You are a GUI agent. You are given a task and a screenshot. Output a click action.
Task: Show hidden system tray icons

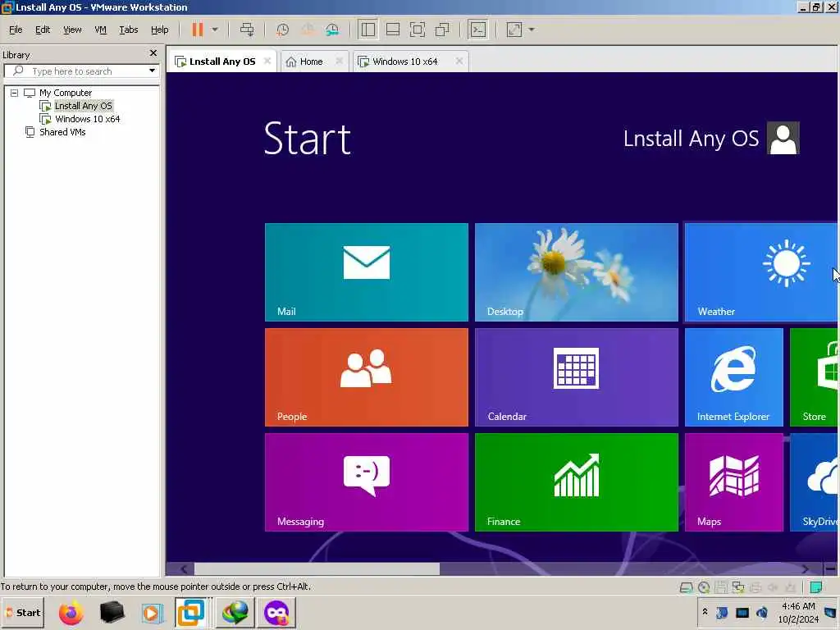(705, 611)
